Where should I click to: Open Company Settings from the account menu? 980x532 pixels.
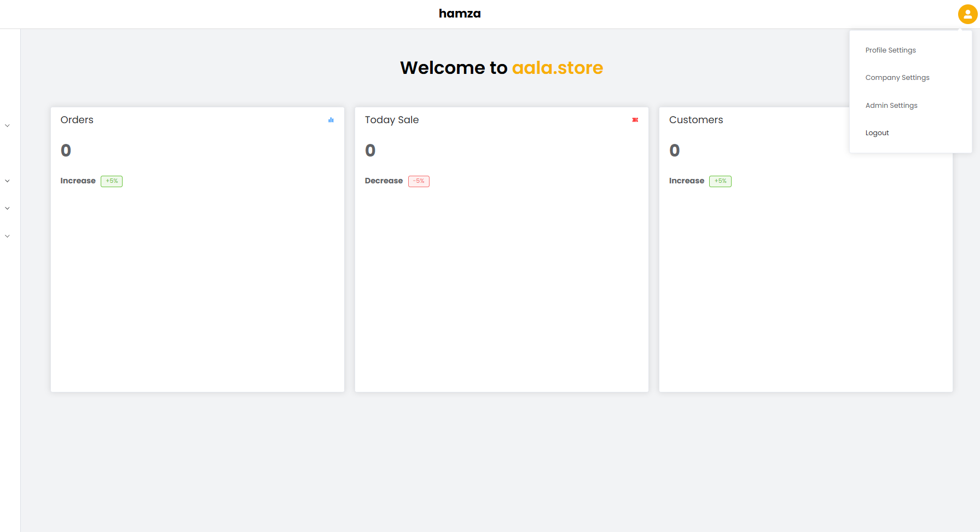(897, 77)
